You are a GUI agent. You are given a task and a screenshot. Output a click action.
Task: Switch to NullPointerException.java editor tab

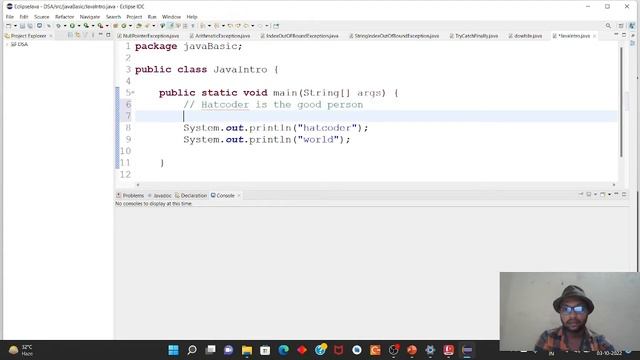(148, 36)
